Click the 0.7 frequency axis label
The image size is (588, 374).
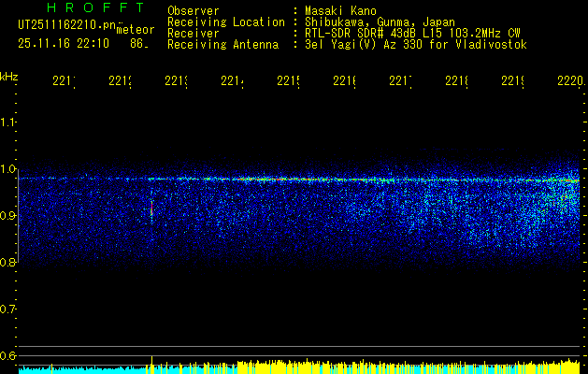[7, 309]
